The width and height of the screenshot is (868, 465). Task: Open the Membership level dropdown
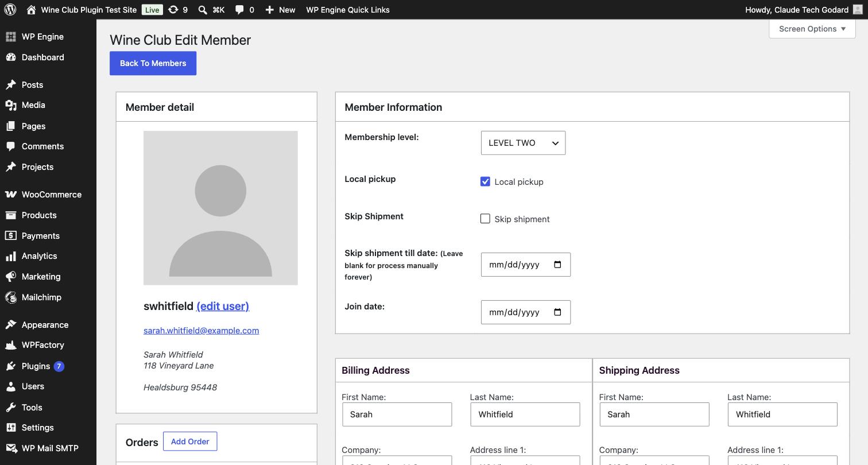[523, 143]
